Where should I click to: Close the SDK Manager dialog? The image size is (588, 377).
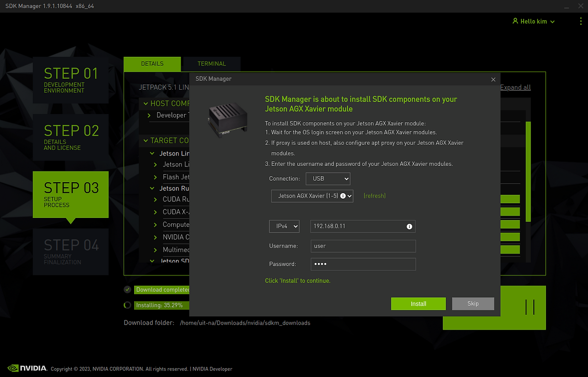coord(493,79)
